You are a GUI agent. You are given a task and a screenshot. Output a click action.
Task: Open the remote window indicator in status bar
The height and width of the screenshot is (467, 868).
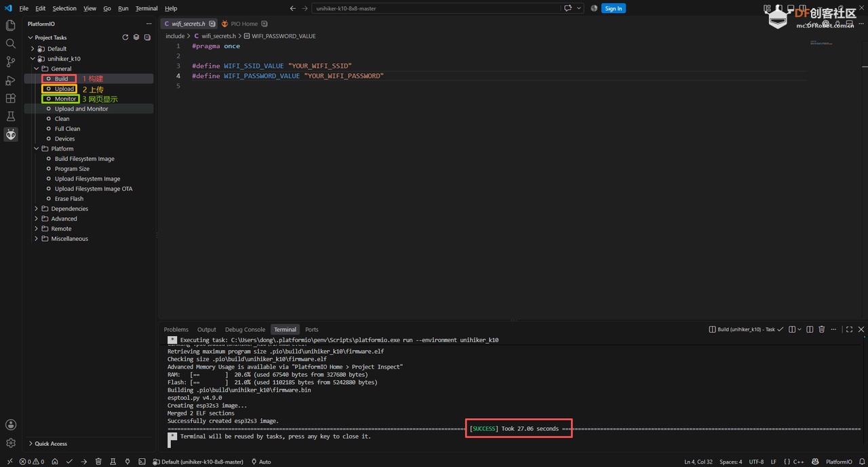(x=9, y=462)
